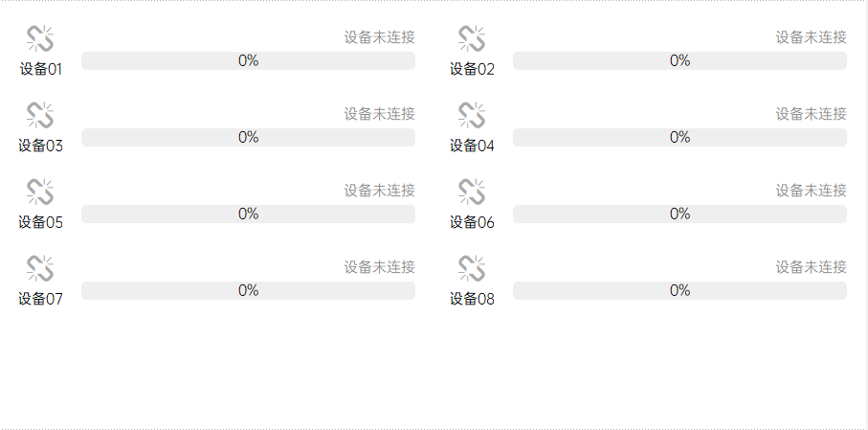Screen dimensions: 868x430
Task: Select the 设备07 progress bar
Action: [x=248, y=291]
